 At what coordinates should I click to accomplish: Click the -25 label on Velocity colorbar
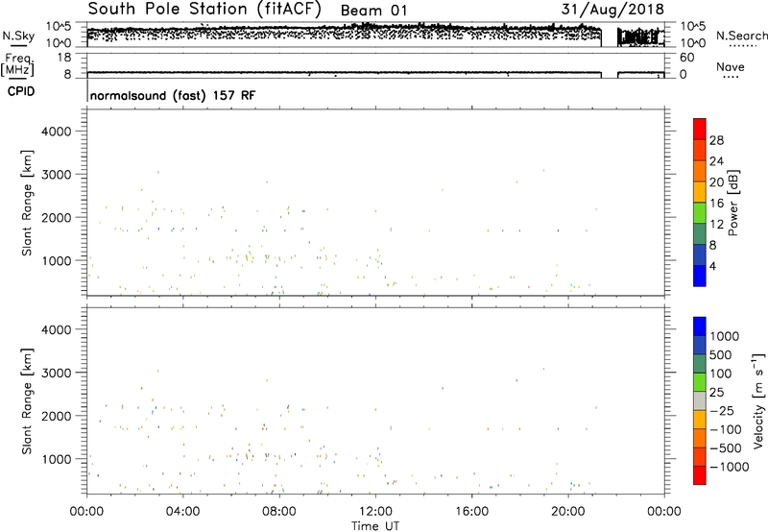[722, 410]
